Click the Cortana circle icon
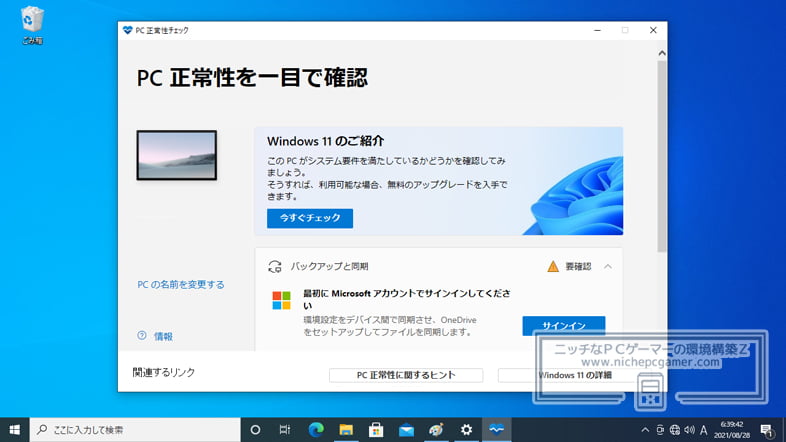Screen dimensions: 786x442 (255, 429)
